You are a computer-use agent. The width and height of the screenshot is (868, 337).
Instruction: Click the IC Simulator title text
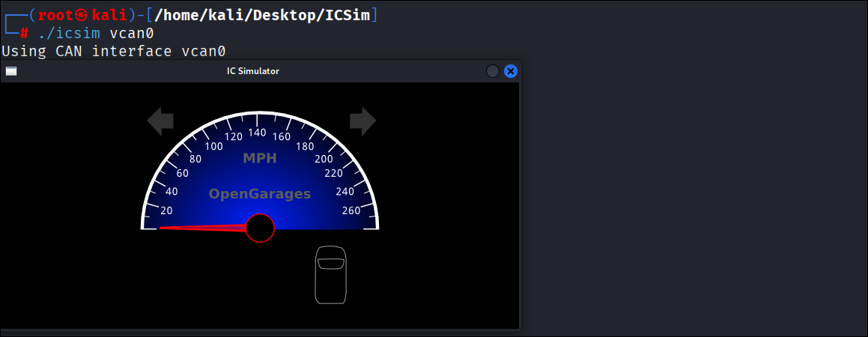click(253, 71)
